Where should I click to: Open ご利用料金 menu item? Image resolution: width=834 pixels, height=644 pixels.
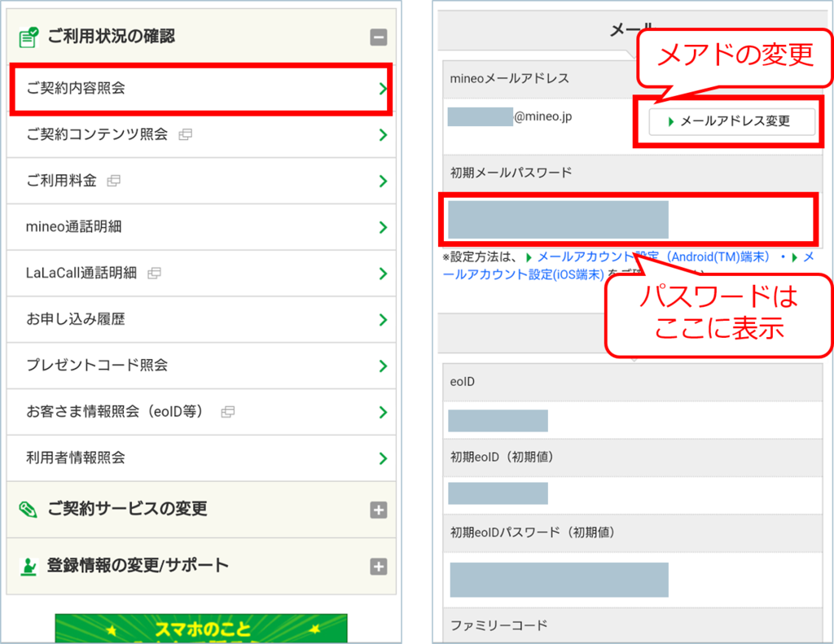coord(202,181)
